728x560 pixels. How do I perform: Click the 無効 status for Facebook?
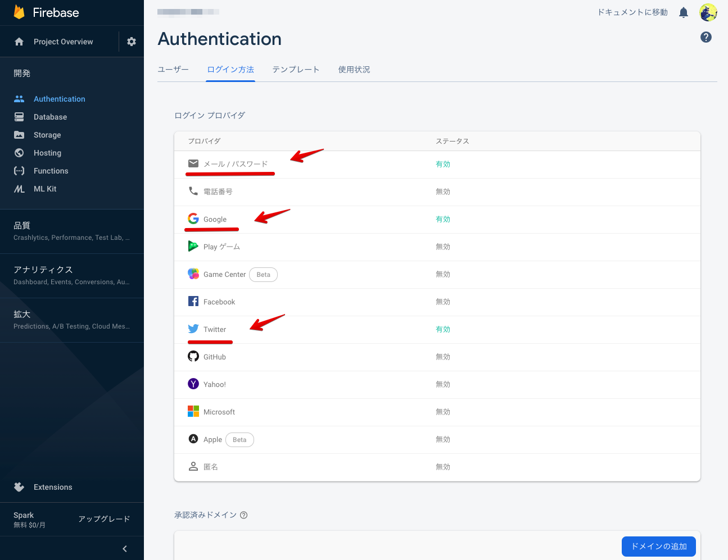click(x=443, y=302)
